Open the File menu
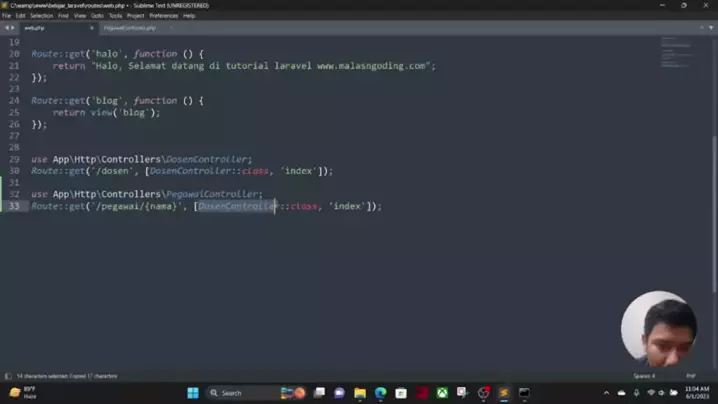 pyautogui.click(x=7, y=16)
